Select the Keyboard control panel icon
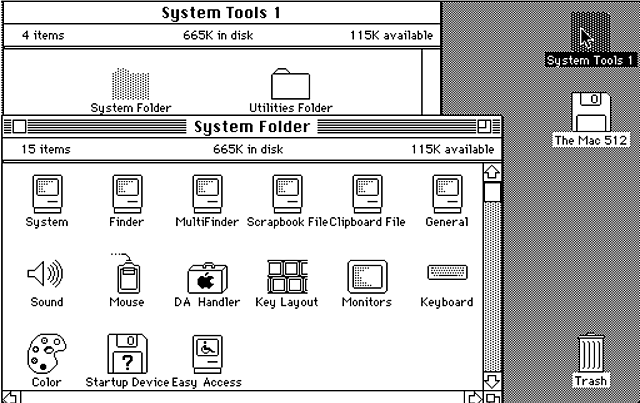This screenshot has height=403, width=640. click(448, 272)
